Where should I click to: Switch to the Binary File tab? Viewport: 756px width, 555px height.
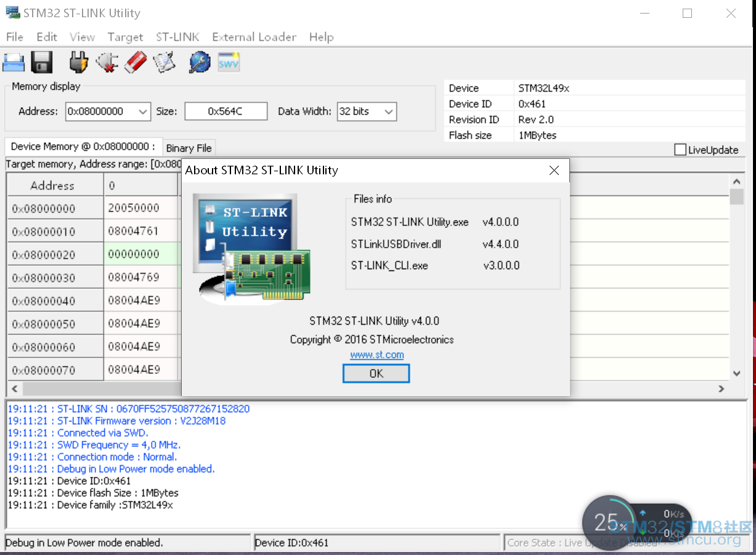tap(189, 148)
